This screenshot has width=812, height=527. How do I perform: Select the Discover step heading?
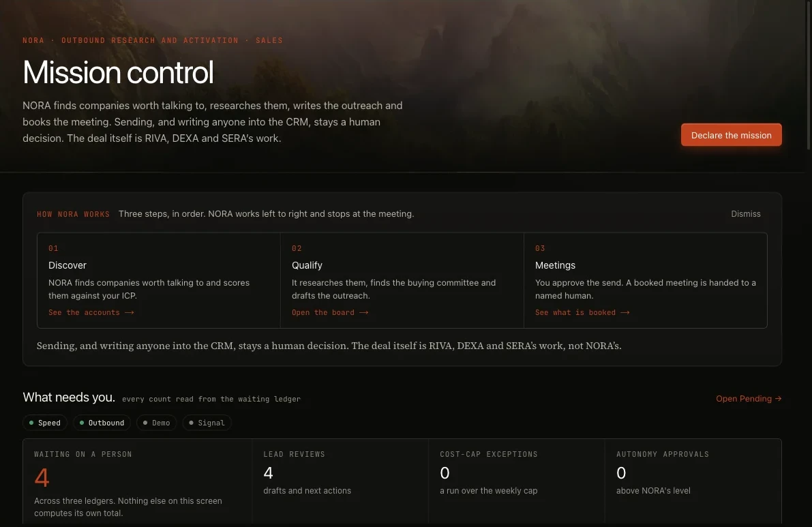[67, 265]
